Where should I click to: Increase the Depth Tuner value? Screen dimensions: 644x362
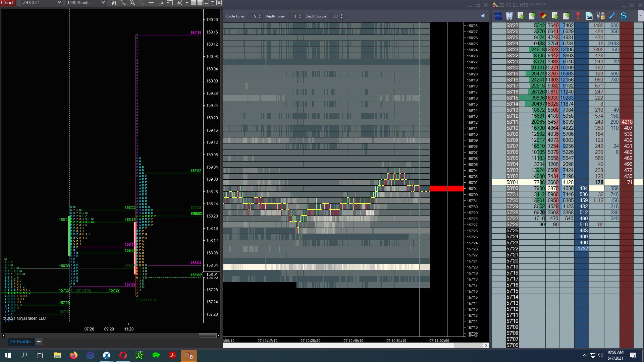pos(300,15)
